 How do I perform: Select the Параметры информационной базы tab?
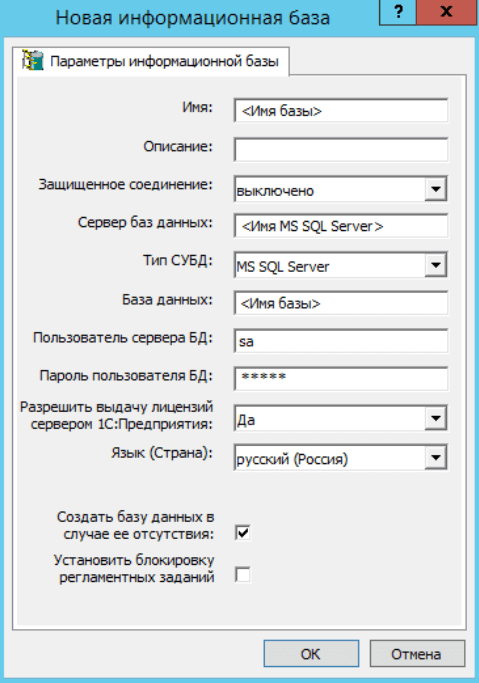151,61
